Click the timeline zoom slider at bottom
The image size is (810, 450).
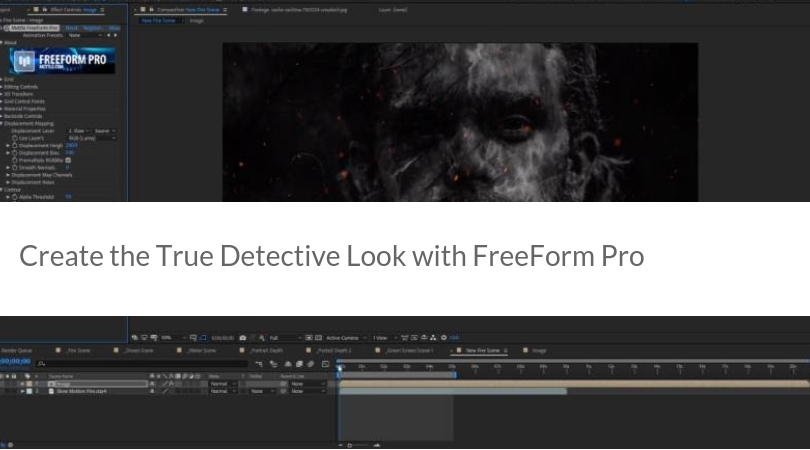358,445
